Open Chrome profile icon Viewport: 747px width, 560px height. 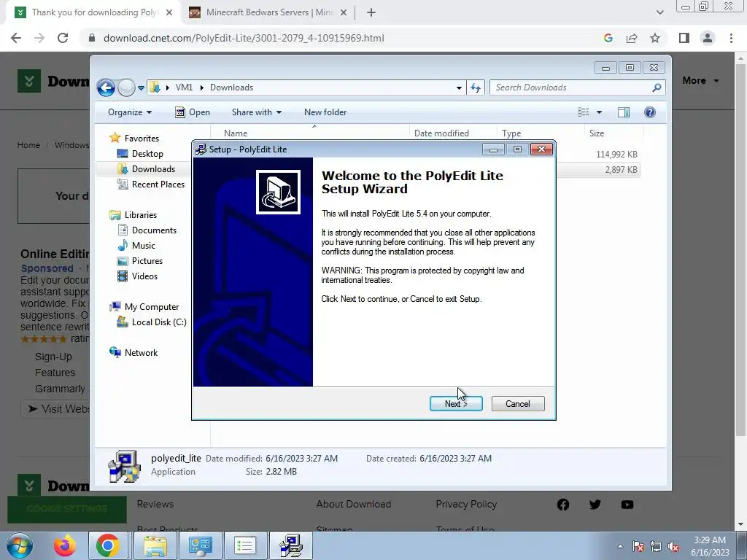coord(708,38)
